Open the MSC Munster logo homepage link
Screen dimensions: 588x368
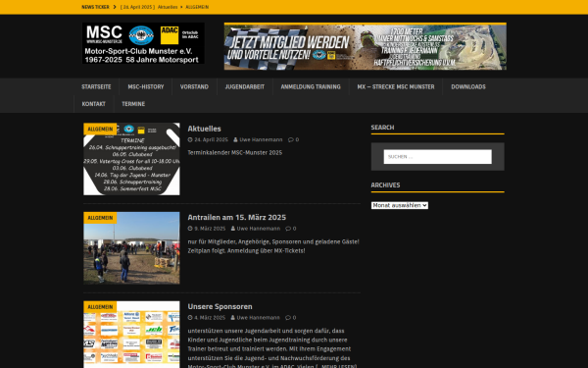pos(143,43)
